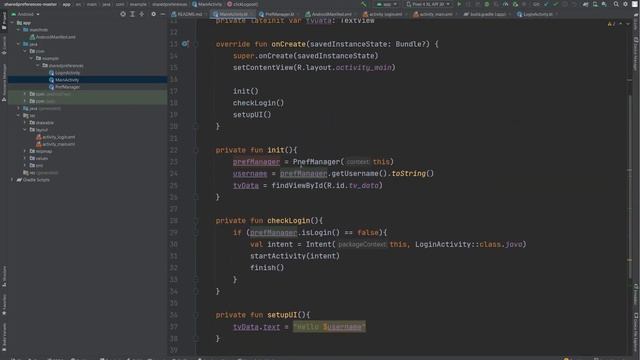Click fold marker at line 36 setupUI

tap(196, 315)
